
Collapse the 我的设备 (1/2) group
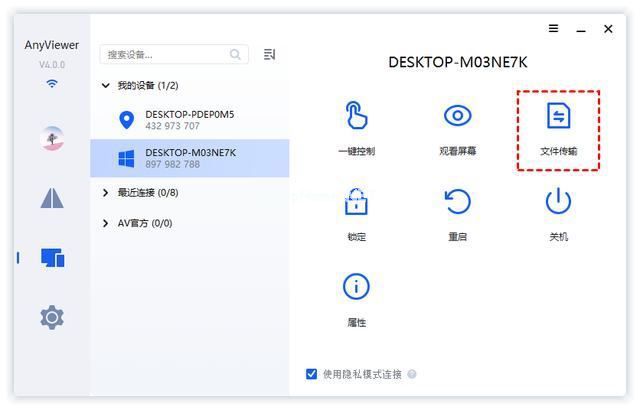coord(106,86)
